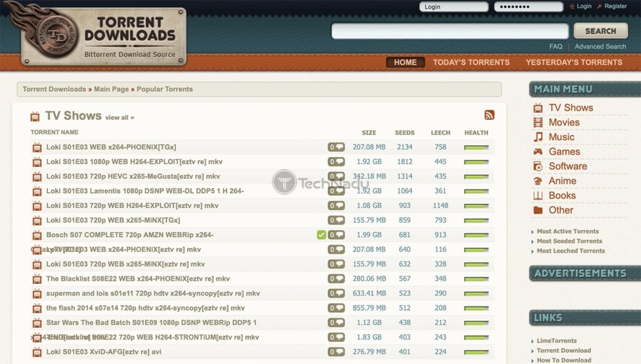Click 'view all' next to TV Shows
The image size is (641, 364).
(x=120, y=118)
